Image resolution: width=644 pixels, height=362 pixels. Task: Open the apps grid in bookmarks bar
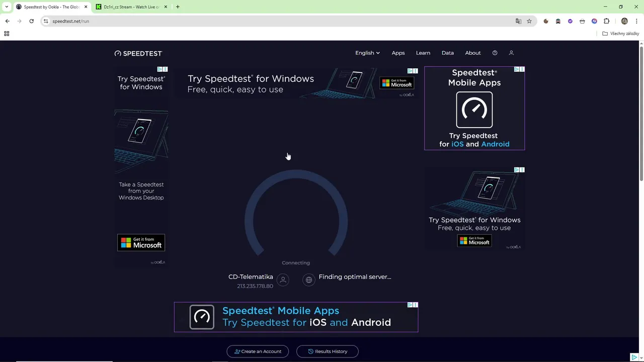coord(7,34)
